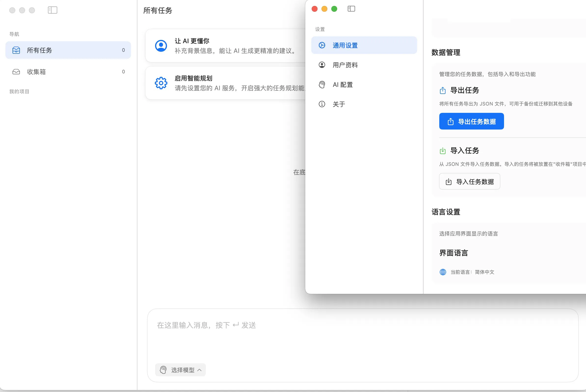586x392 pixels.
Task: Select the 所有任务 inbox icon in sidebar
Action: click(16, 50)
